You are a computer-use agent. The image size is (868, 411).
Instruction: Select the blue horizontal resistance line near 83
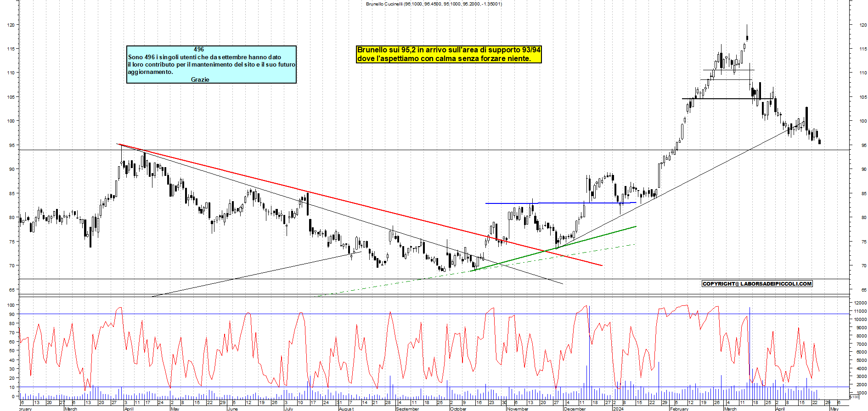(x=561, y=203)
